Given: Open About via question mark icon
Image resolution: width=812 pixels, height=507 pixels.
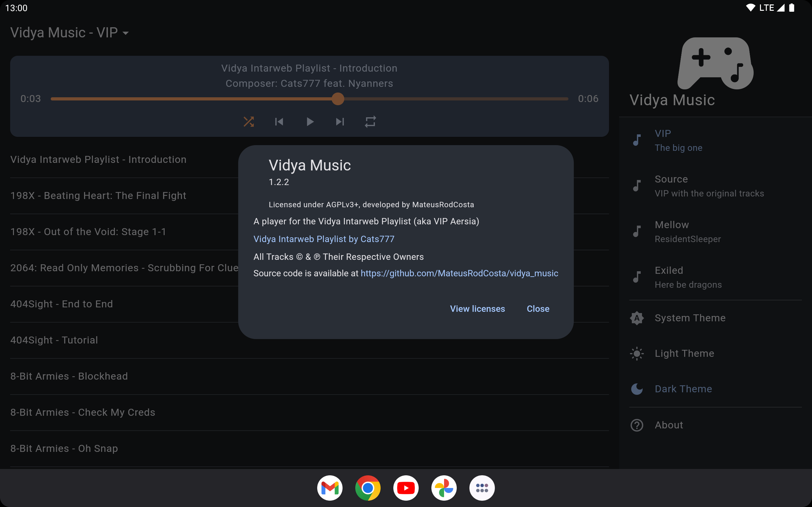Looking at the screenshot, I should point(637,425).
